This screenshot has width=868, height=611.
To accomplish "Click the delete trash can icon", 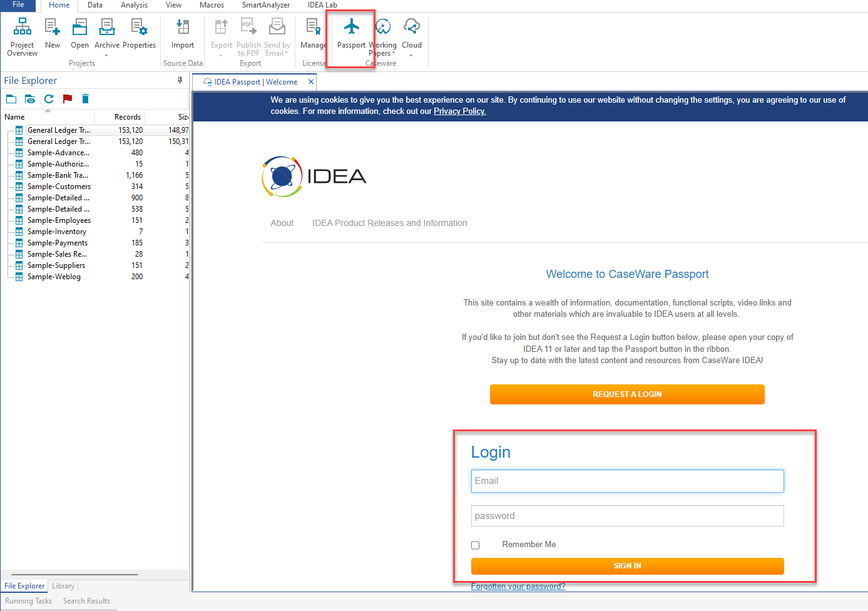I will (86, 99).
